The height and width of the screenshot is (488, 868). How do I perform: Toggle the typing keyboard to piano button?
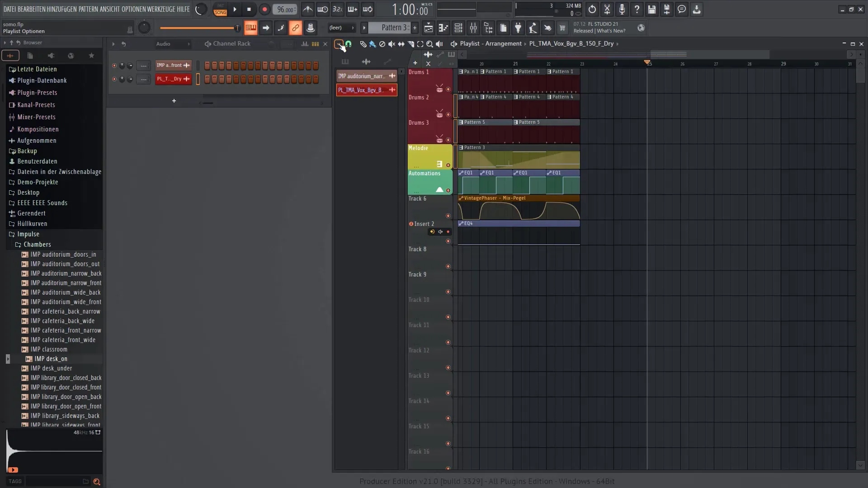coord(250,28)
